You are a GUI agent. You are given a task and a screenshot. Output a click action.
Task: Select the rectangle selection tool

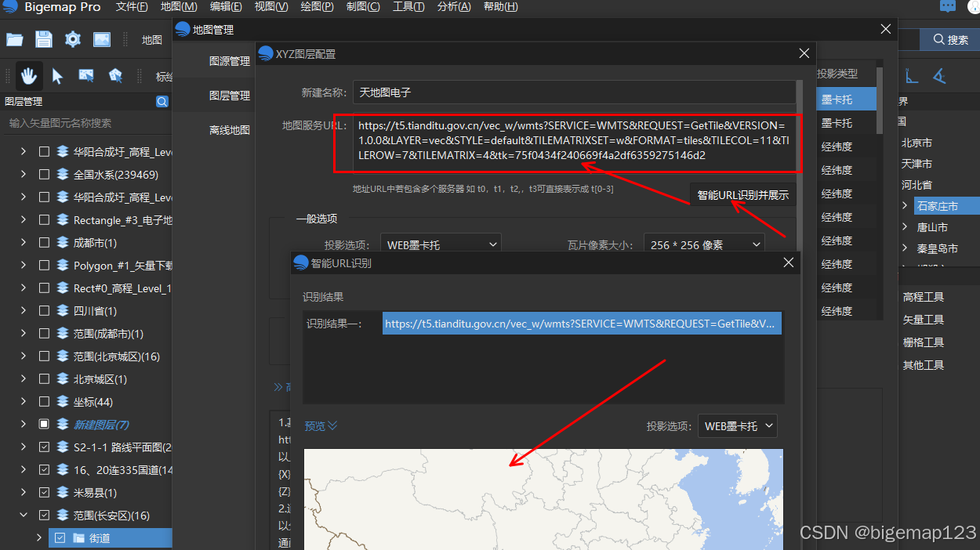(86, 76)
